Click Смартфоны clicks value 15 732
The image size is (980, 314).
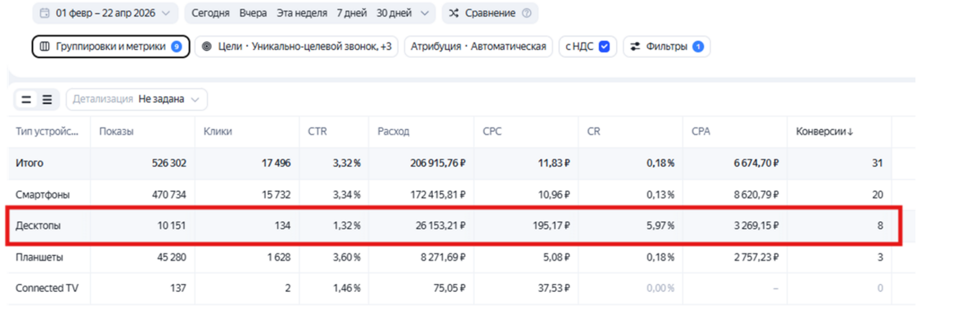pos(276,194)
